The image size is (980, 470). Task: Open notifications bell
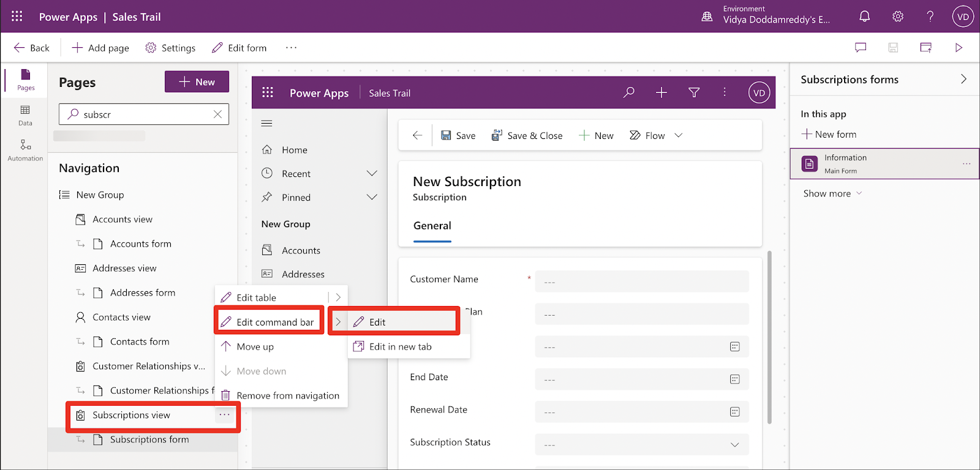click(864, 17)
